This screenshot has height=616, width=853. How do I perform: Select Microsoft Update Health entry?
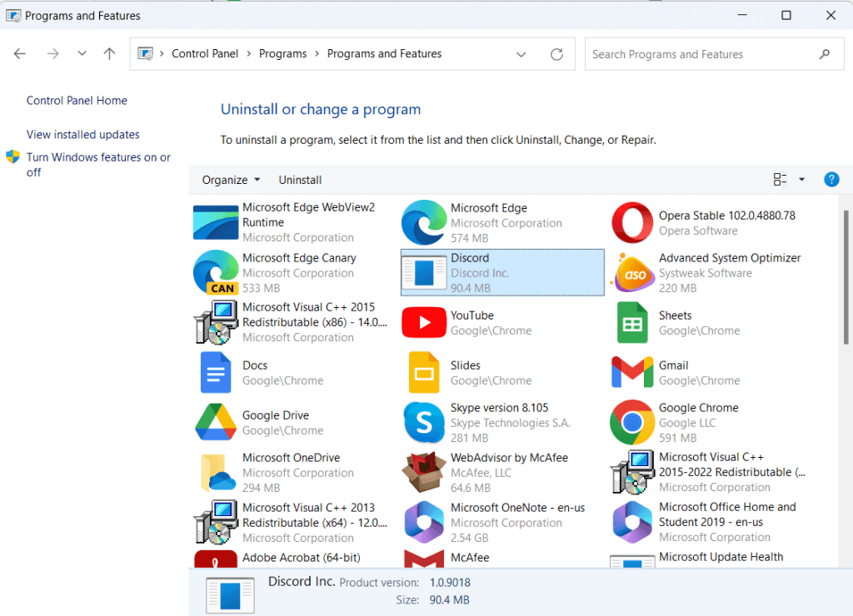click(721, 557)
